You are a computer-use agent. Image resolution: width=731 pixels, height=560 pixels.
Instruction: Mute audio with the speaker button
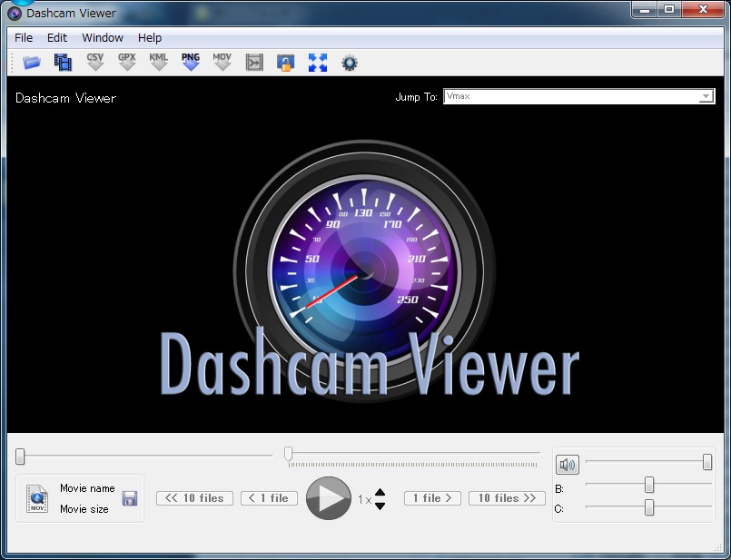pos(568,465)
